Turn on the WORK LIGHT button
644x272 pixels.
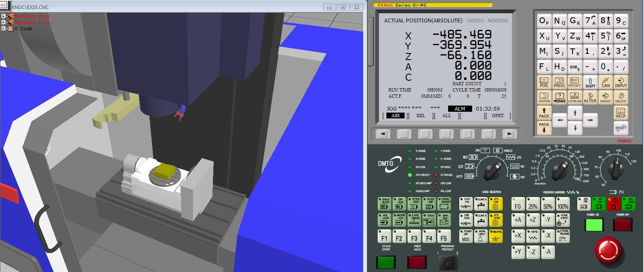(480, 236)
